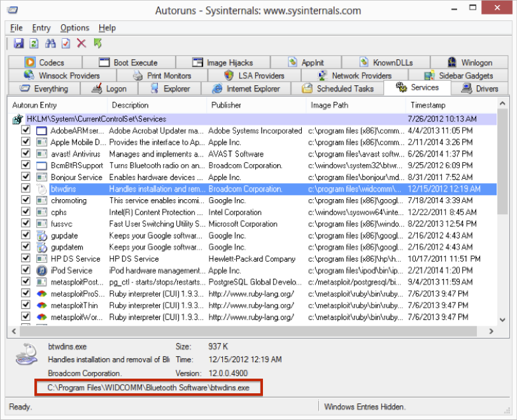Click the horizontal scrollbar left arrow
Viewport: 517px width, 420px height.
14,331
